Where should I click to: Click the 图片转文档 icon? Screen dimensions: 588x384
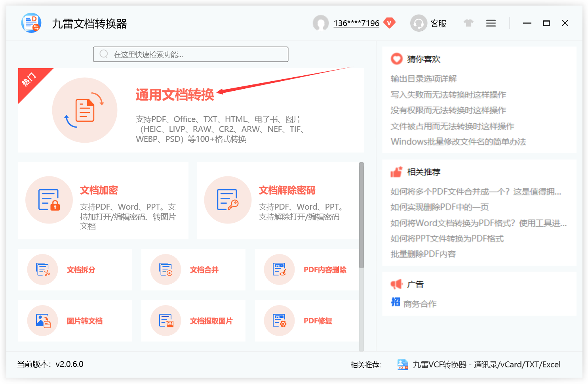(43, 321)
